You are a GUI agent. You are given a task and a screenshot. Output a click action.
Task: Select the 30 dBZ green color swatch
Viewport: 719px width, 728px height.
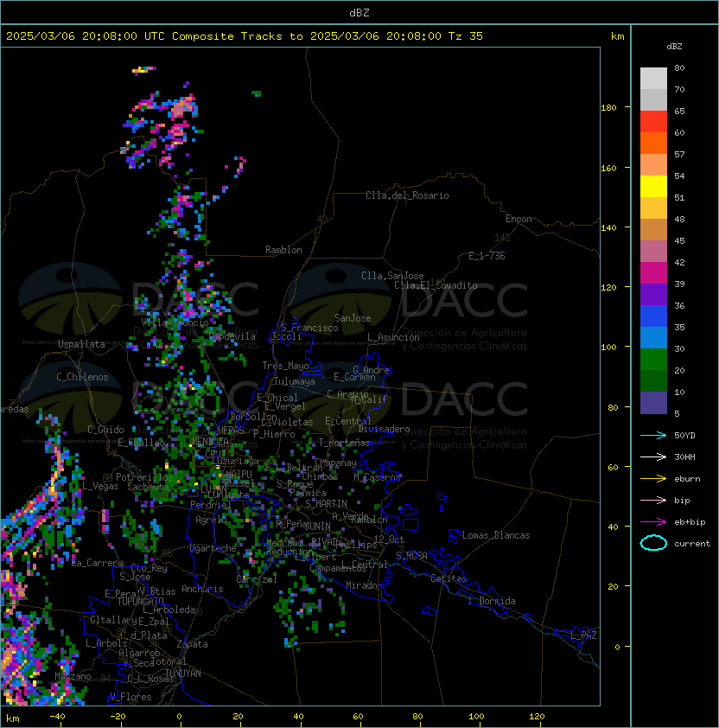(x=653, y=359)
